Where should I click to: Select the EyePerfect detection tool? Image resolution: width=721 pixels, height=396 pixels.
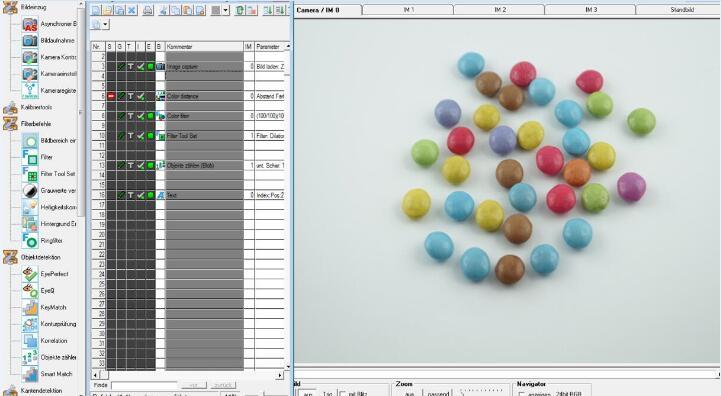[x=30, y=274]
